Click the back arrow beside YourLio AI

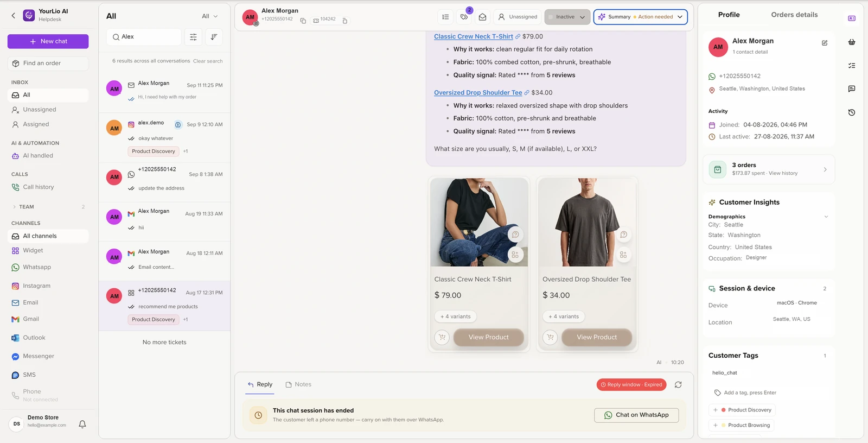(x=14, y=16)
